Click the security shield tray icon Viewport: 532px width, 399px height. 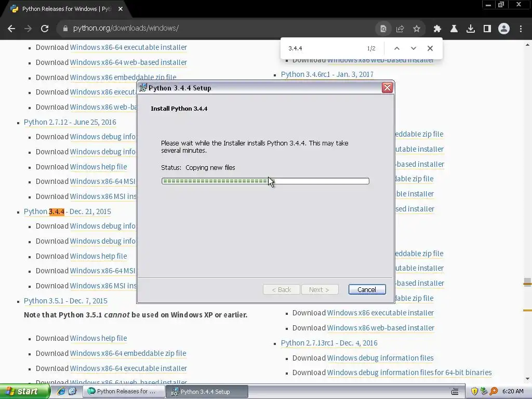[x=474, y=391]
